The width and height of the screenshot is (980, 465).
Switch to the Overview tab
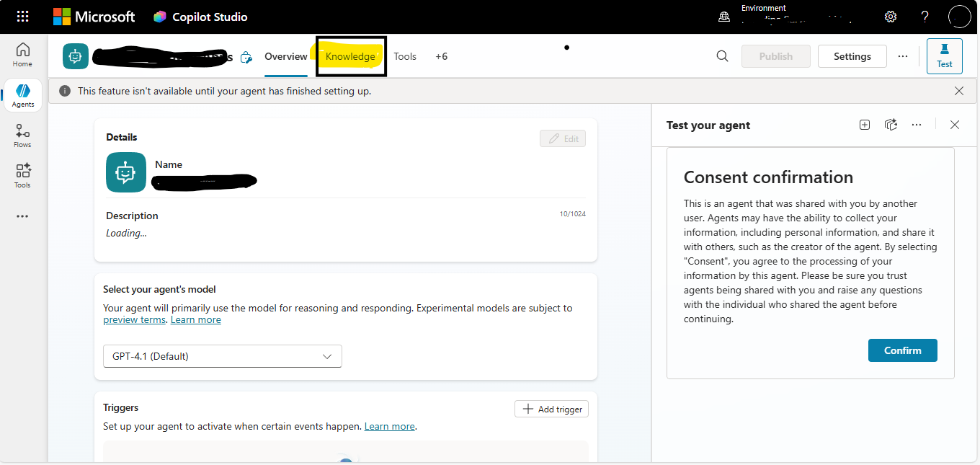pos(286,56)
